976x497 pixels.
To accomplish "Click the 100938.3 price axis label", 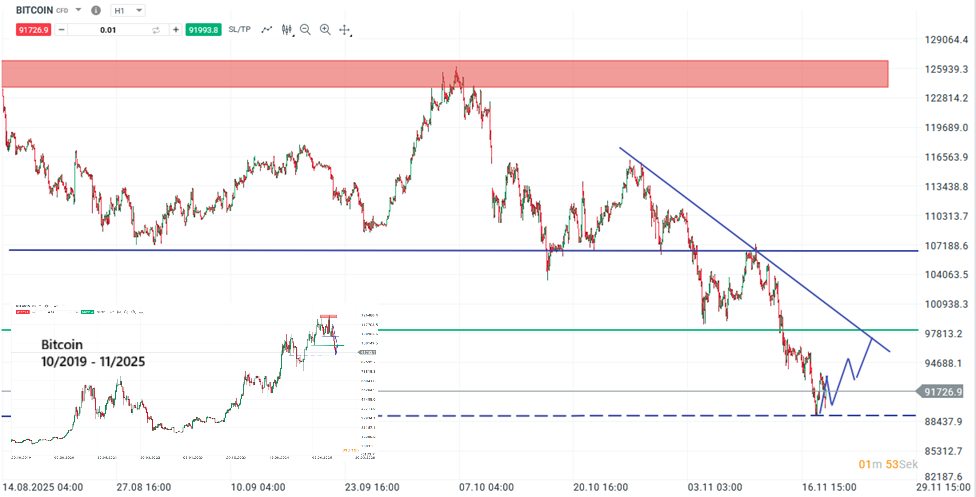I will [x=946, y=304].
